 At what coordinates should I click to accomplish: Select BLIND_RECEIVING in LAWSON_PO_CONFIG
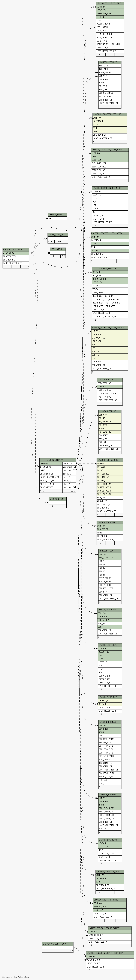pyautogui.click(x=109, y=393)
